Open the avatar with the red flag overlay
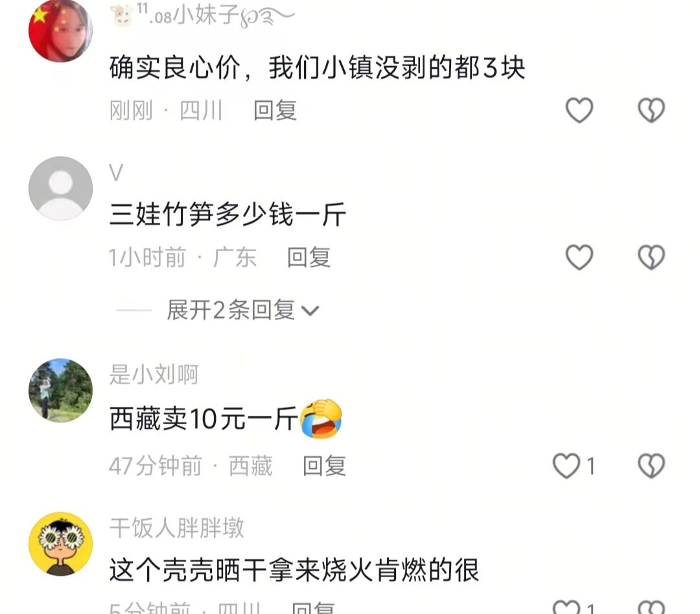Viewport: 700px width, 614px height. (61, 30)
